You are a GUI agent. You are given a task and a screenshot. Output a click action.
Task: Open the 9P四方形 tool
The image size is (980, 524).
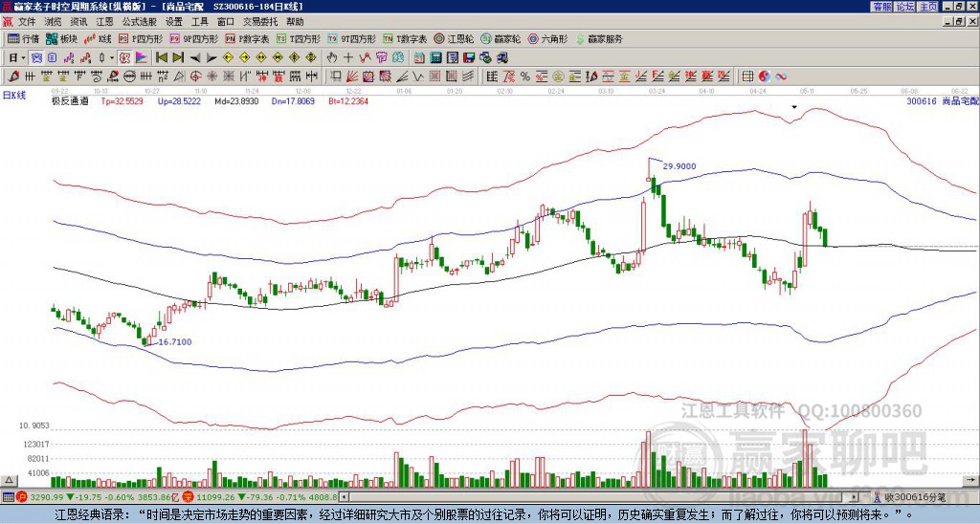[x=193, y=38]
